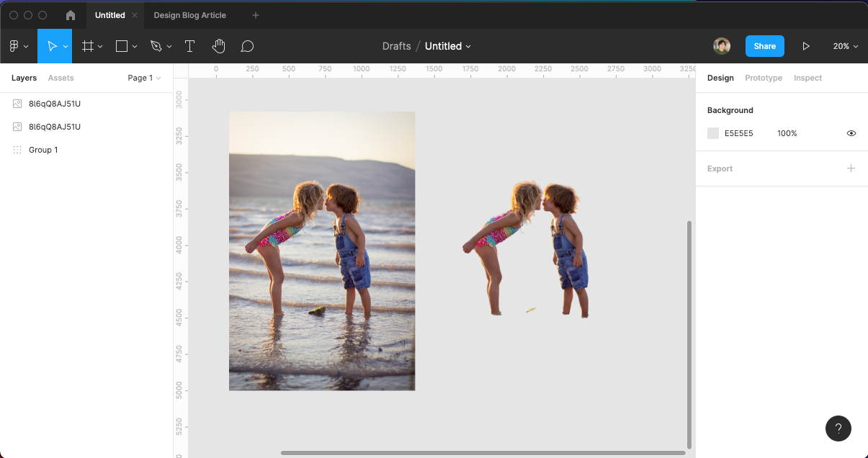Start Presentation mode with the play icon

click(x=806, y=45)
